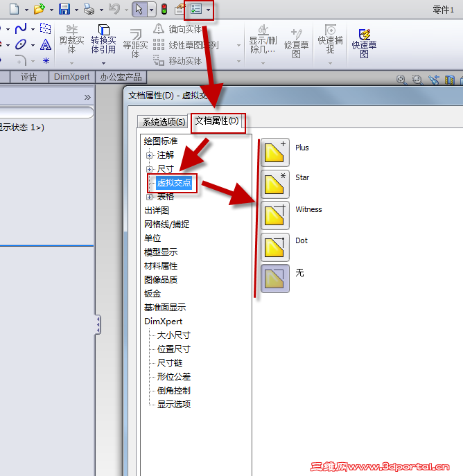Viewport: 463px width, 476px height.
Task: Select 显示选项 under DimXpert
Action: [174, 405]
